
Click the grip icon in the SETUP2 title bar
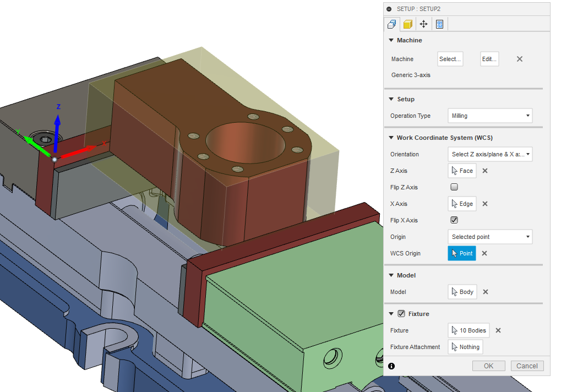click(x=389, y=9)
